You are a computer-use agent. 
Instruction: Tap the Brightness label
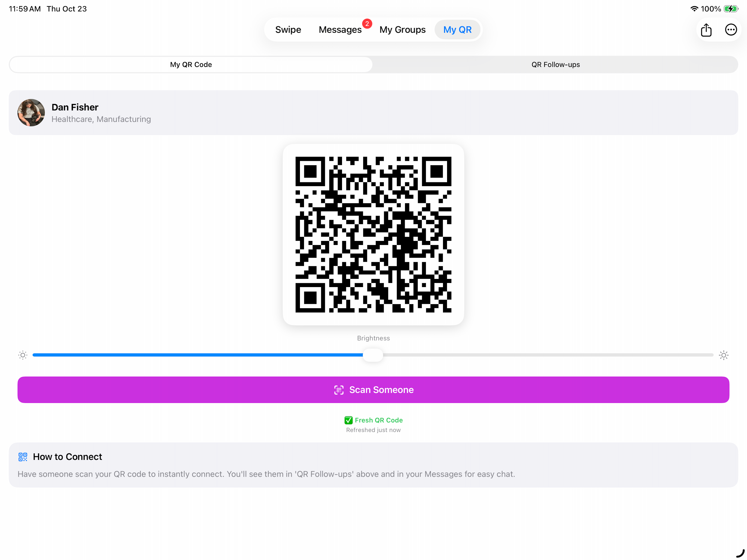tap(373, 338)
